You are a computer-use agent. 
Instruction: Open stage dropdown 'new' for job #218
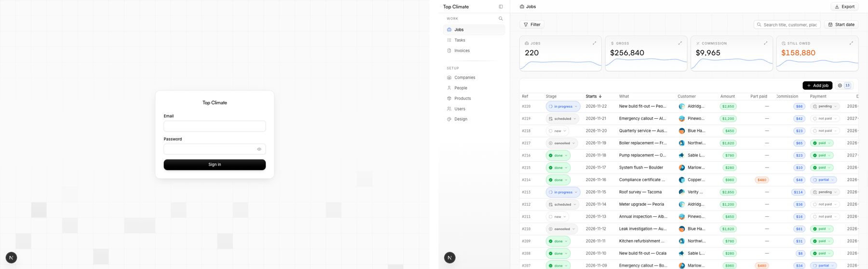point(557,131)
